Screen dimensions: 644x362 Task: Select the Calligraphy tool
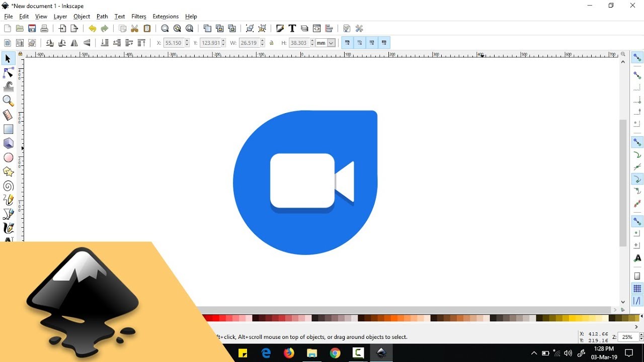coord(8,228)
